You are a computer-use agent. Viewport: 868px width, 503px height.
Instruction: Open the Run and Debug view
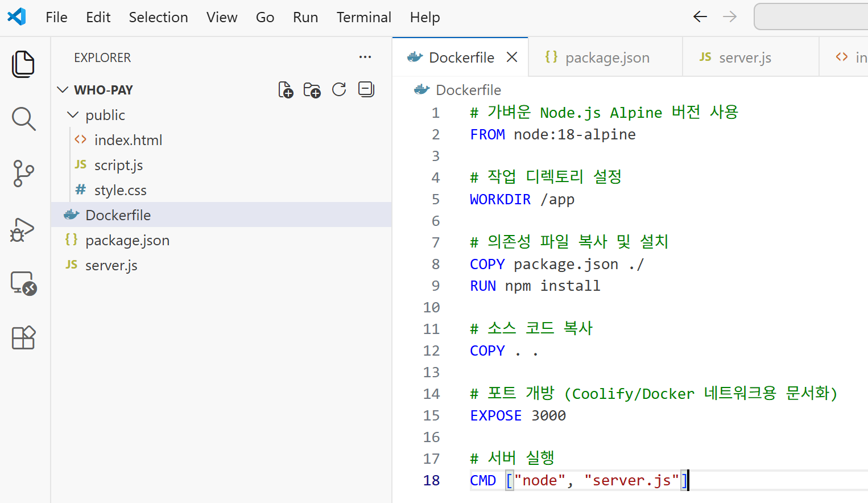click(x=23, y=229)
